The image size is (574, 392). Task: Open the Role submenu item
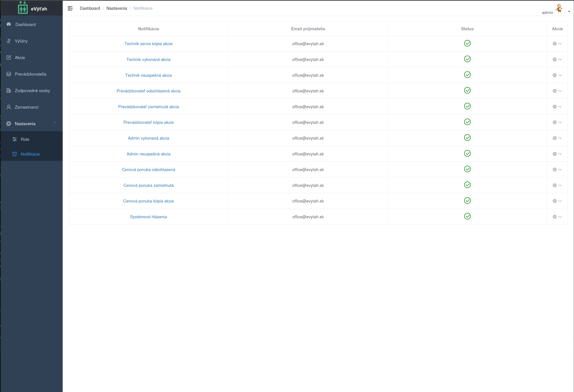point(25,139)
